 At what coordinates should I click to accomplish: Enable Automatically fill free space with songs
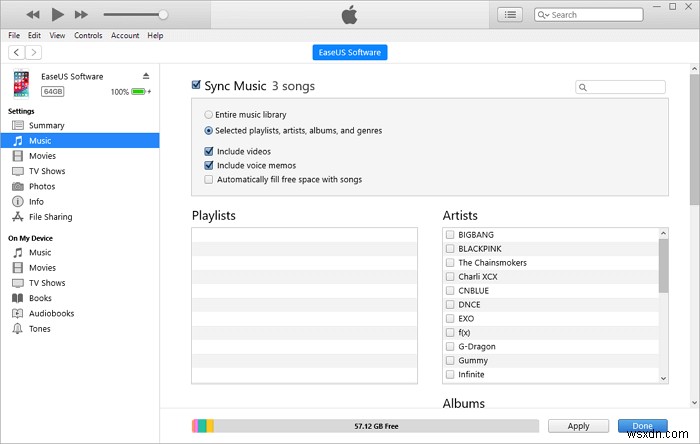(x=208, y=179)
